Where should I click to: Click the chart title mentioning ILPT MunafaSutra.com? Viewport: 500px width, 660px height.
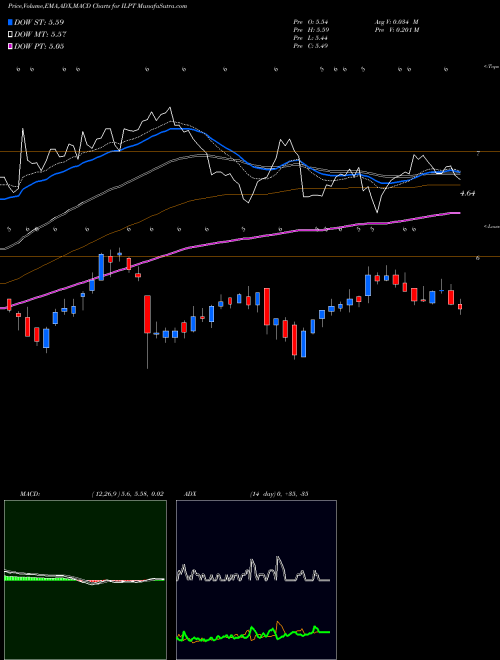tap(98, 6)
